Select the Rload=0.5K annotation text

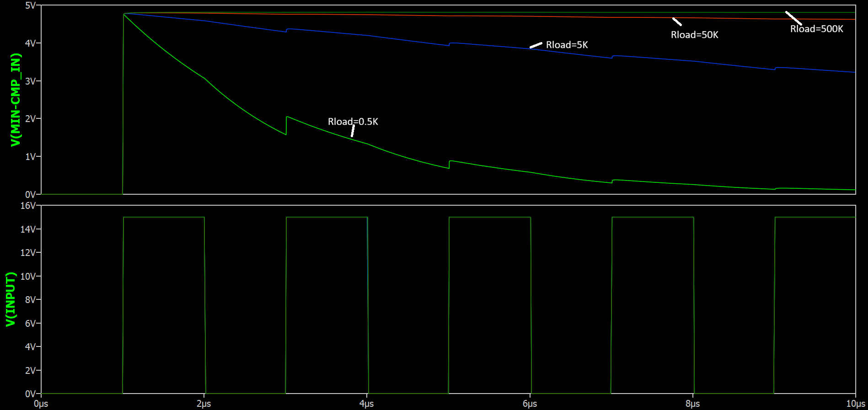[353, 122]
